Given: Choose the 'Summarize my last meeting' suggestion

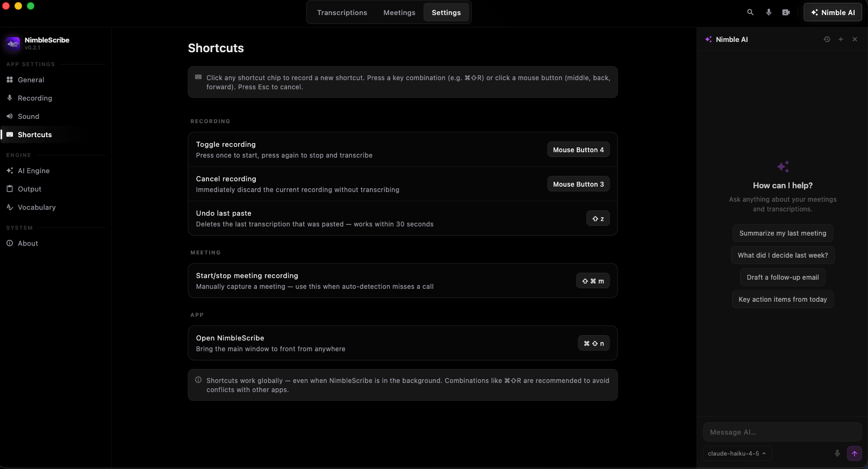Looking at the screenshot, I should [783, 233].
